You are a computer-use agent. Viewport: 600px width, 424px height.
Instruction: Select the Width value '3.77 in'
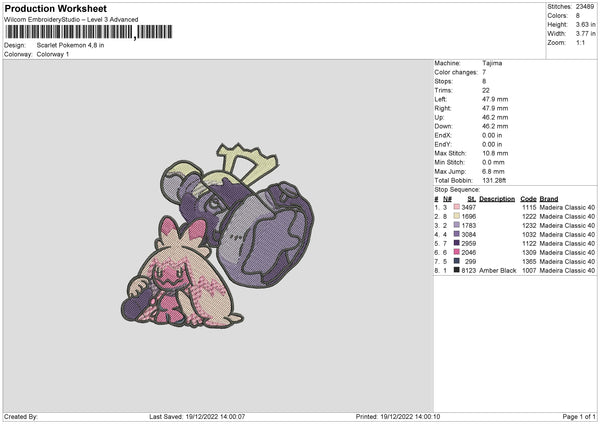(585, 34)
